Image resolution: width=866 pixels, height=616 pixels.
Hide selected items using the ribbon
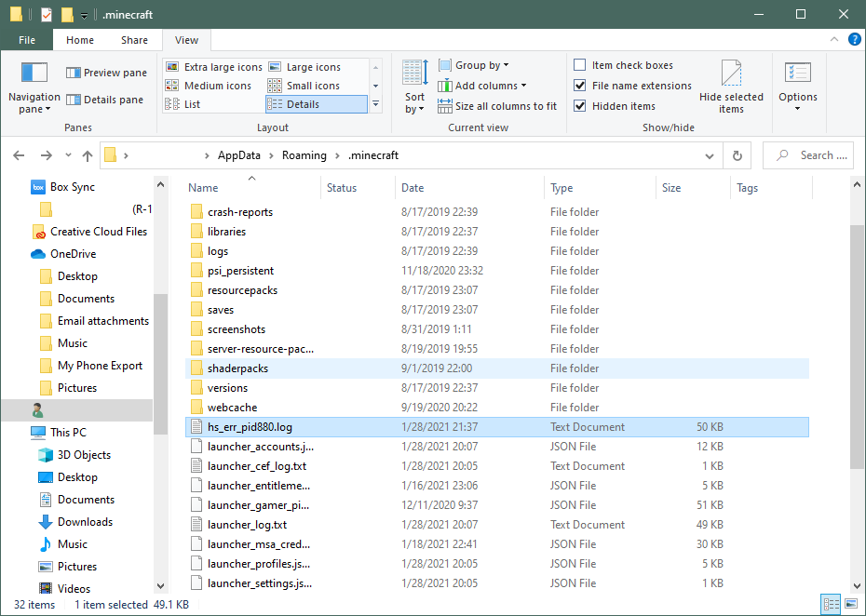tap(731, 87)
